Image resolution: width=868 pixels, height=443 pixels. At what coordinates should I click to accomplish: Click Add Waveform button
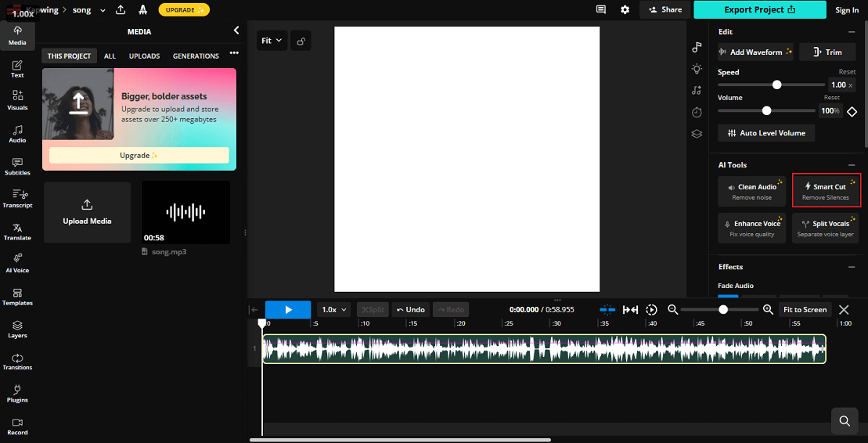coord(755,52)
